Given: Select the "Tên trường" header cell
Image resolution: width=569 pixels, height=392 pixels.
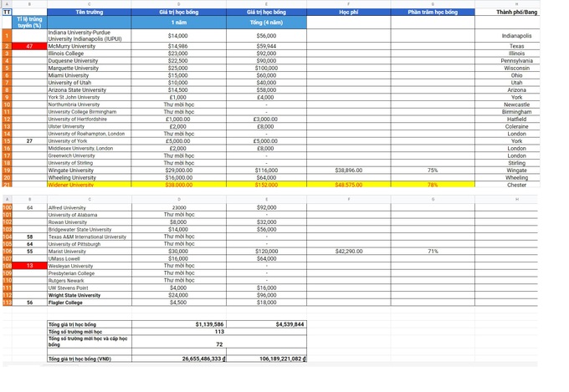Looking at the screenshot, I should pos(90,12).
